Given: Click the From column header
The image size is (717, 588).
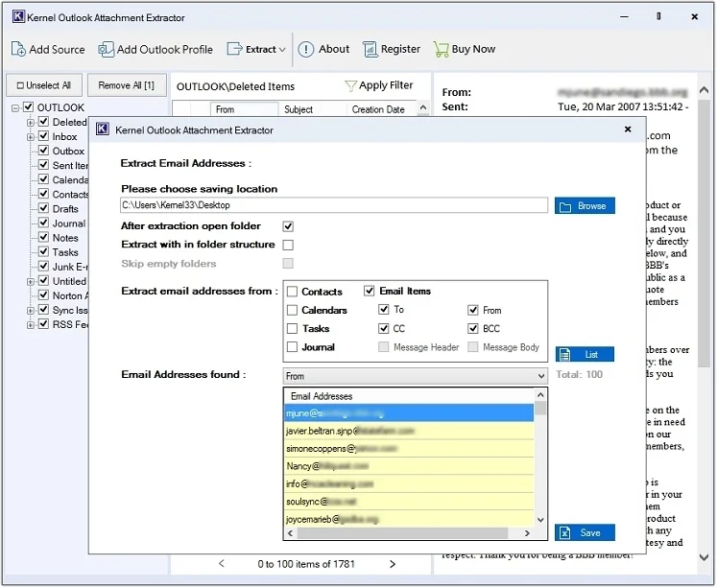Looking at the screenshot, I should coord(244,109).
